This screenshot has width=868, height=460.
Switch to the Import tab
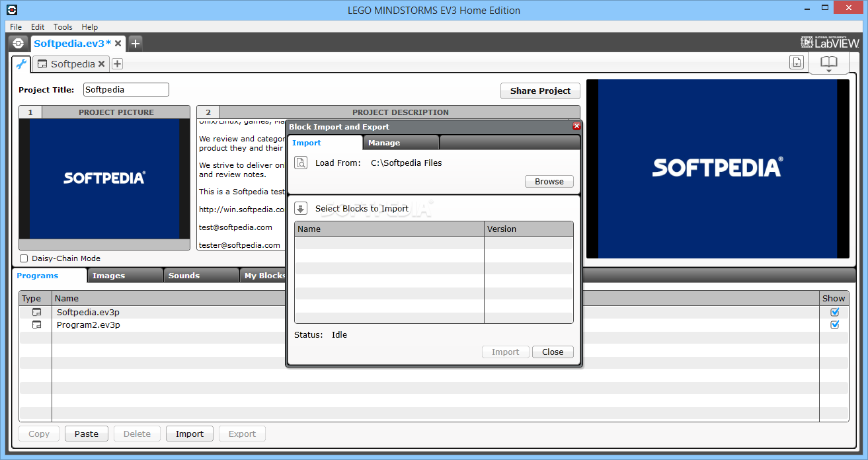[x=325, y=143]
